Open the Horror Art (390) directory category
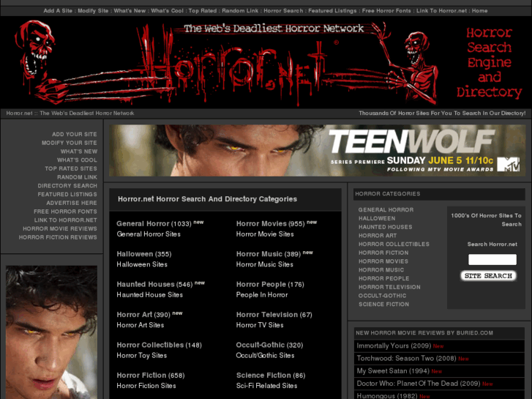The height and width of the screenshot is (399, 532). click(x=135, y=315)
